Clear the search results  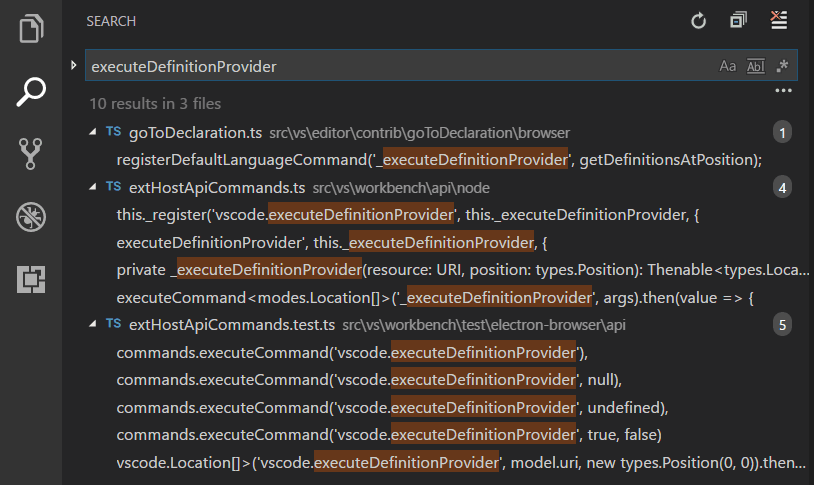point(779,21)
